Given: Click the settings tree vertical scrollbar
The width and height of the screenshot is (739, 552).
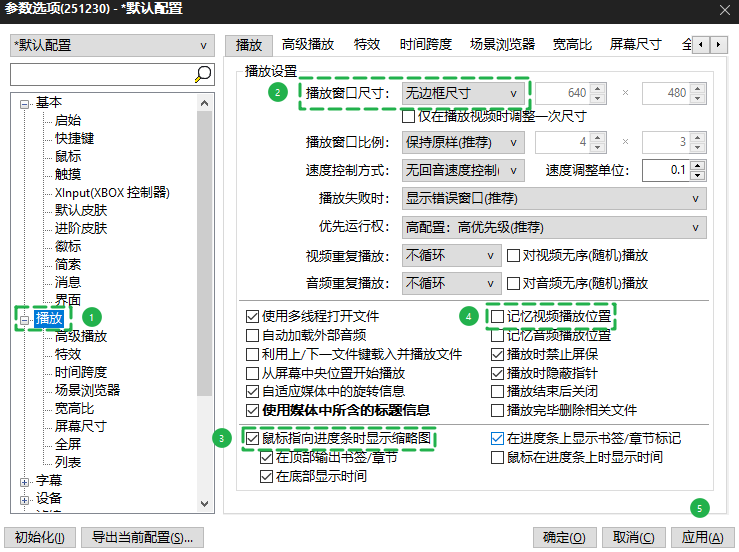Looking at the screenshot, I should [205, 300].
